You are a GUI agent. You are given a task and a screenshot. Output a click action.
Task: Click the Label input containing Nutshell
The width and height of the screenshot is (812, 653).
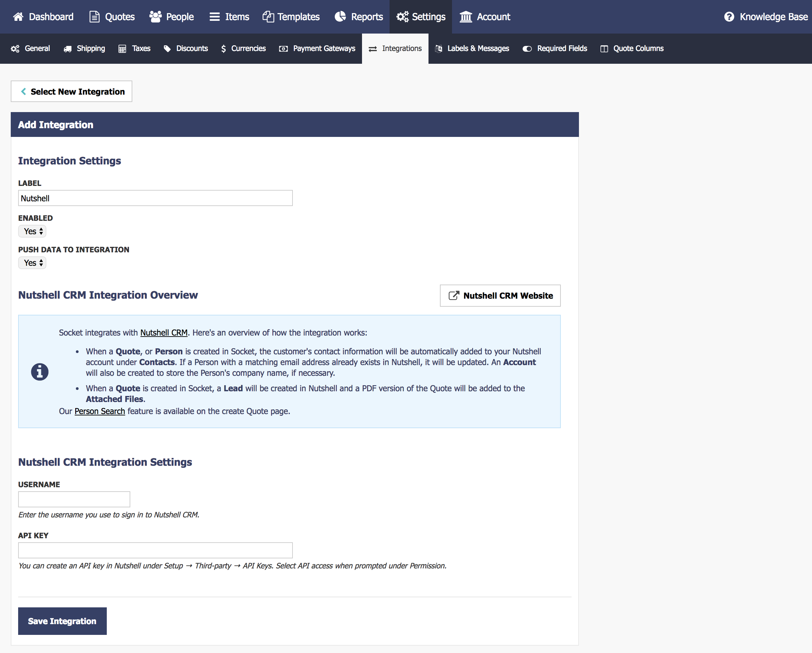click(x=155, y=198)
